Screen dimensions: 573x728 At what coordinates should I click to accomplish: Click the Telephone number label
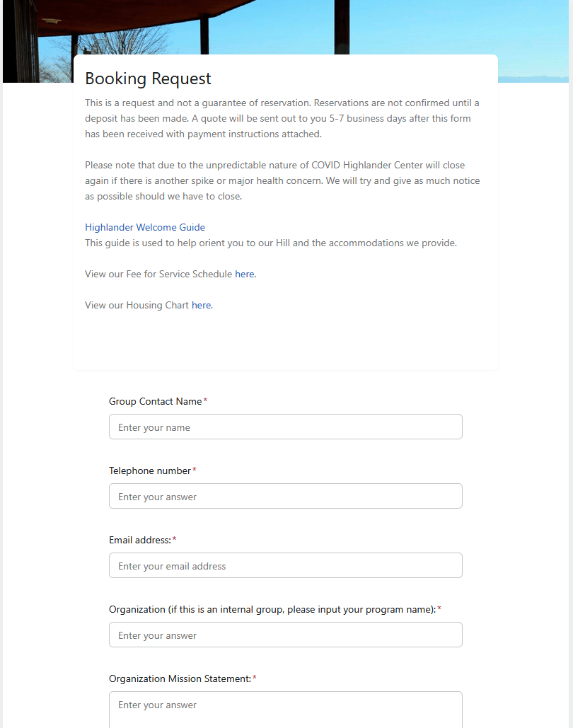150,470
